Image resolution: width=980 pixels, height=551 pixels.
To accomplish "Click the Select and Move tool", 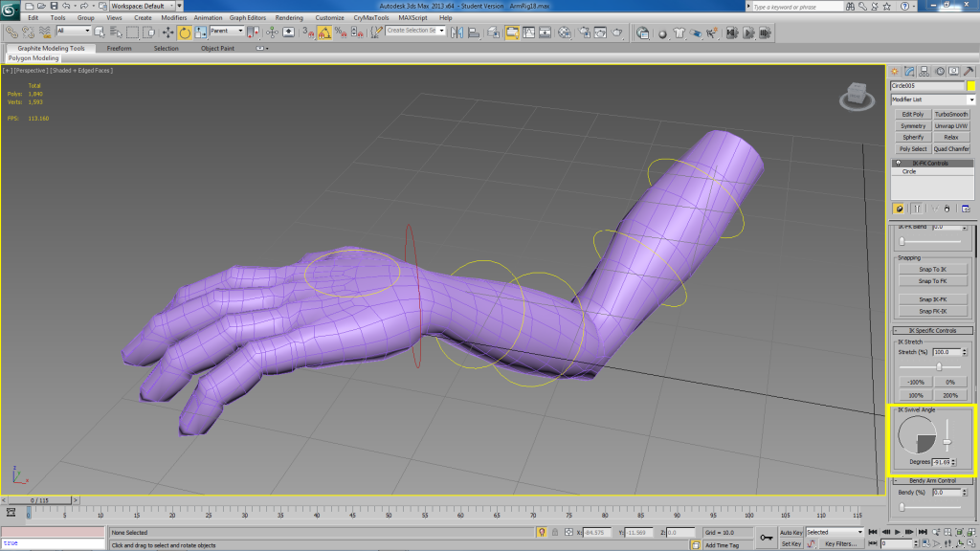I will click(x=168, y=32).
